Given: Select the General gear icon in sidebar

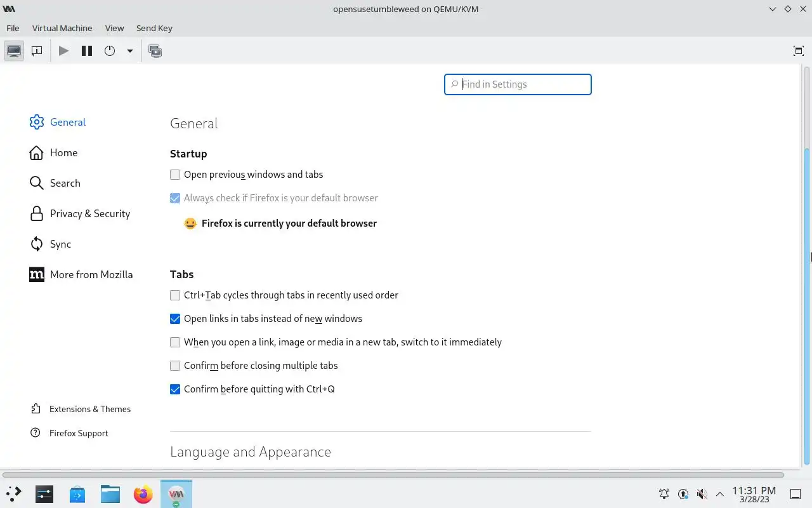Looking at the screenshot, I should coord(37,122).
